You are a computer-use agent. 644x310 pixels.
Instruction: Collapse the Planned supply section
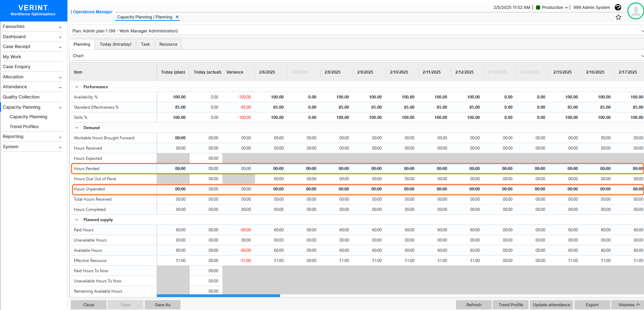click(77, 220)
